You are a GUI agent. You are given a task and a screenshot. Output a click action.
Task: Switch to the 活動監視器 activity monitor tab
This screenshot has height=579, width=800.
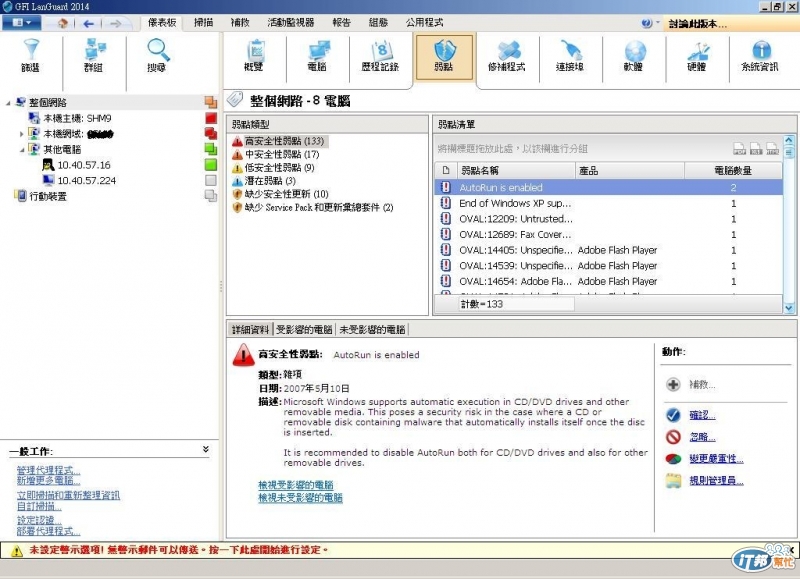tap(291, 22)
